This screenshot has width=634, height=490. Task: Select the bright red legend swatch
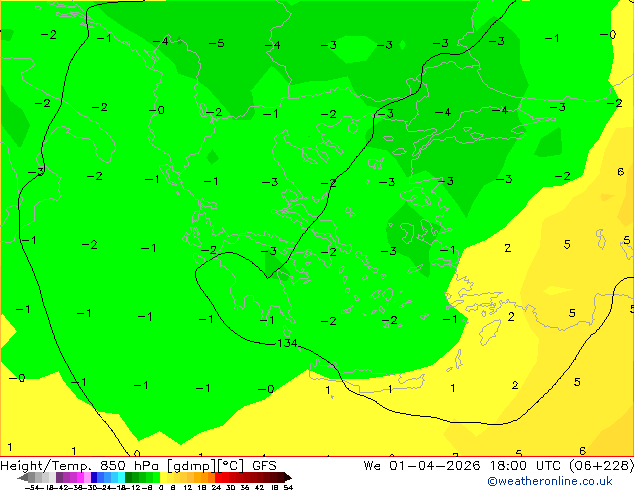click(218, 478)
